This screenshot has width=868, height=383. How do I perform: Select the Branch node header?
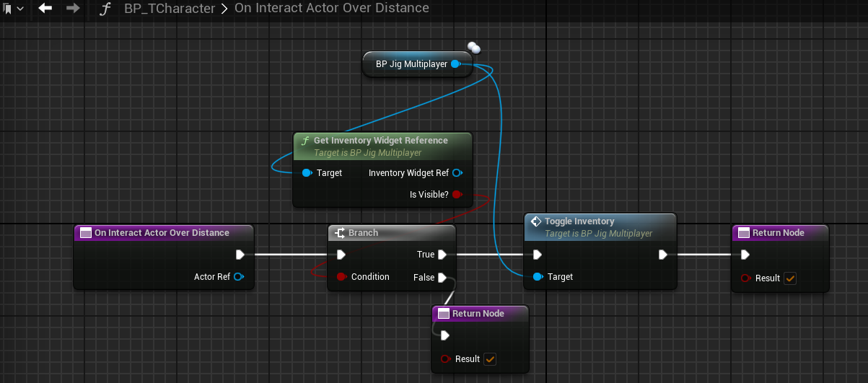(392, 233)
